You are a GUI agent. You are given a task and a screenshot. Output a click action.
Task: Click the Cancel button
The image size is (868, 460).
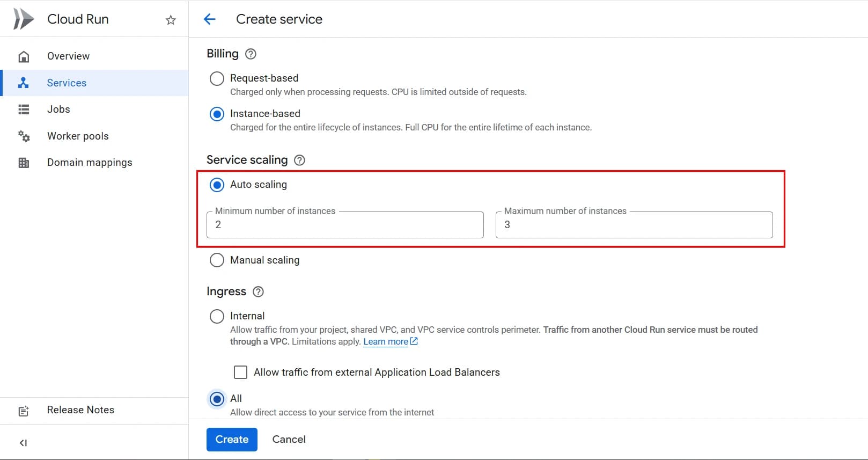pyautogui.click(x=289, y=439)
